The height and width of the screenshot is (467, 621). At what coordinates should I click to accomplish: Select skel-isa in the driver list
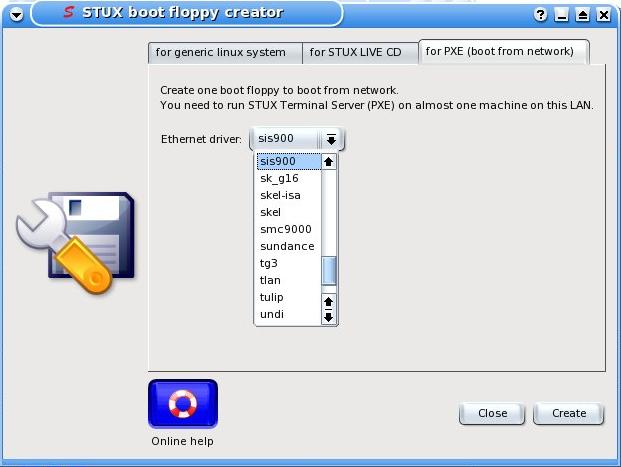(x=289, y=195)
